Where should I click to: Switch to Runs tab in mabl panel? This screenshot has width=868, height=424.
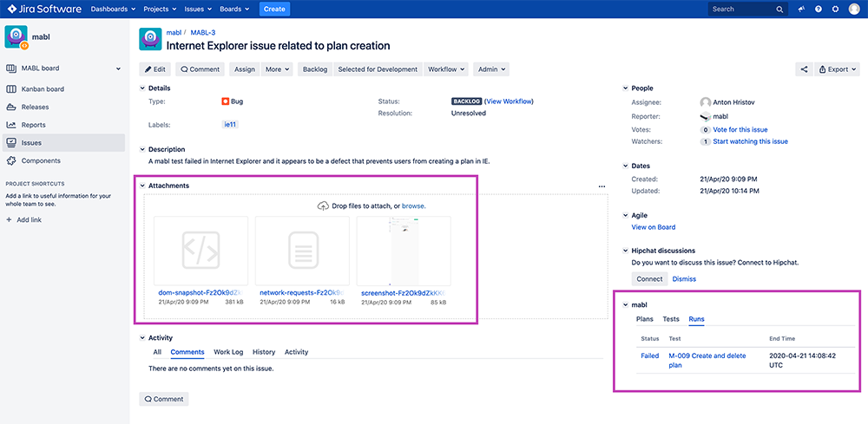click(696, 319)
